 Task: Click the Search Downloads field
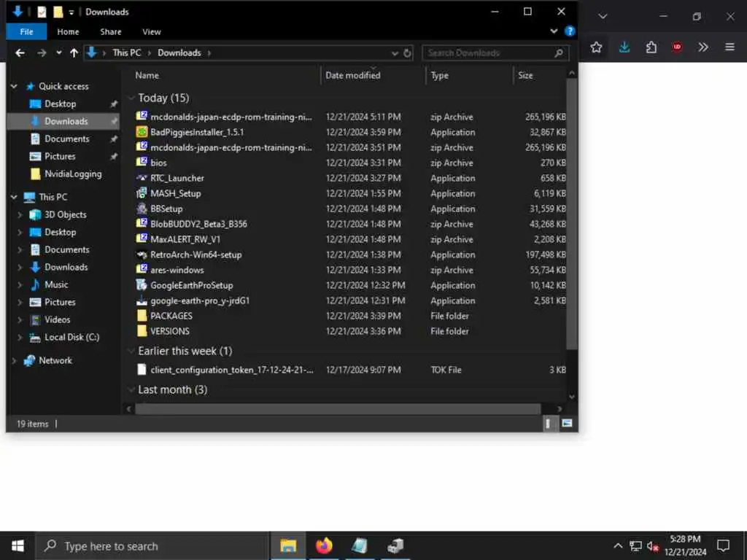click(x=495, y=52)
